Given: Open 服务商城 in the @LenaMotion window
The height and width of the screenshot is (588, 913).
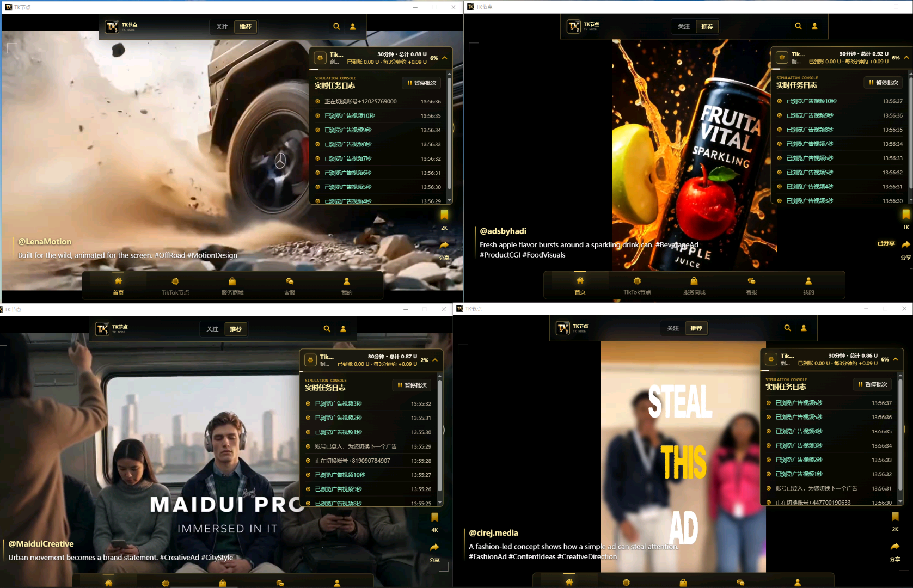Looking at the screenshot, I should coord(232,286).
